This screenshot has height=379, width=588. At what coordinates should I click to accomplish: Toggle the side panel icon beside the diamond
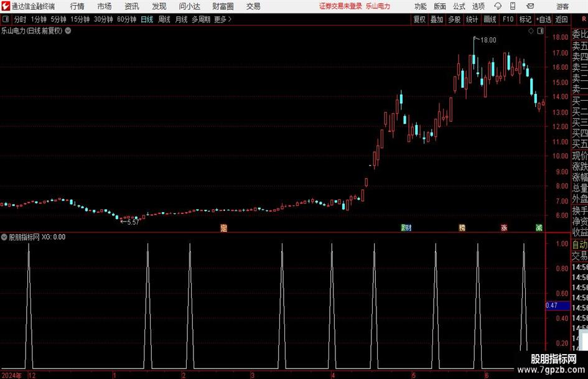tap(540, 31)
